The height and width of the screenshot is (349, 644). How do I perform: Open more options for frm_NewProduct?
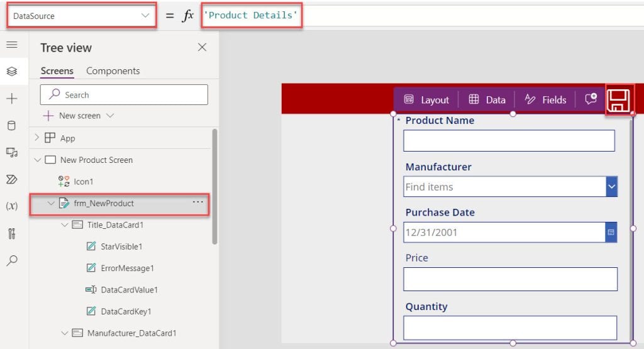(198, 202)
